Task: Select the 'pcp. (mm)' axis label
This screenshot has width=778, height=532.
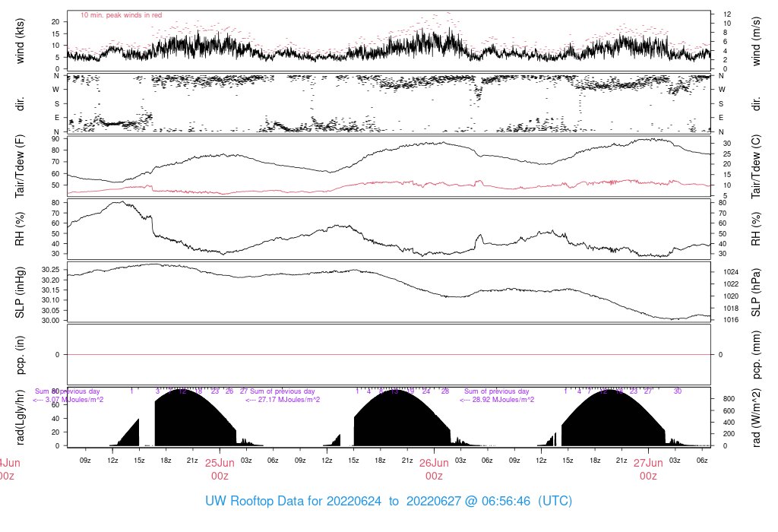Action: pyautogui.click(x=756, y=355)
